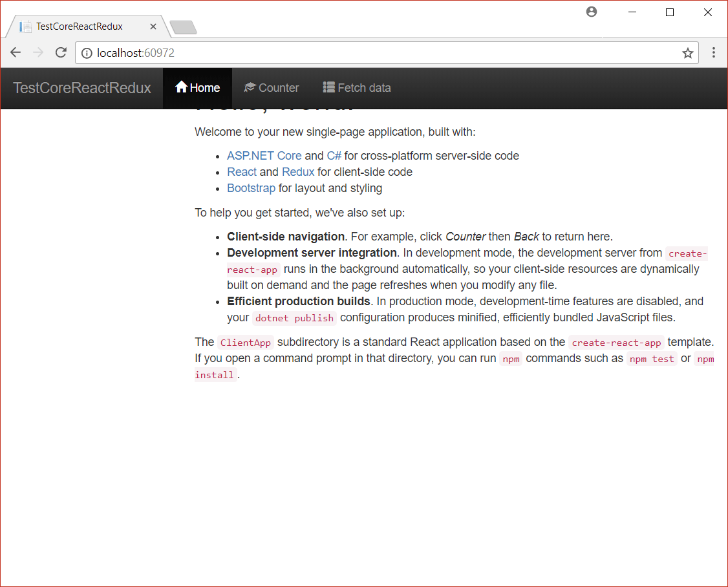Open the Counter nav page
The image size is (728, 587).
pos(271,88)
